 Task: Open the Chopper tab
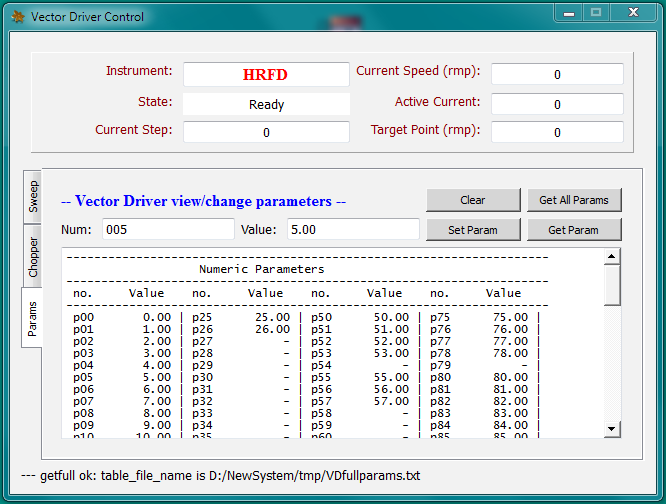click(x=33, y=257)
